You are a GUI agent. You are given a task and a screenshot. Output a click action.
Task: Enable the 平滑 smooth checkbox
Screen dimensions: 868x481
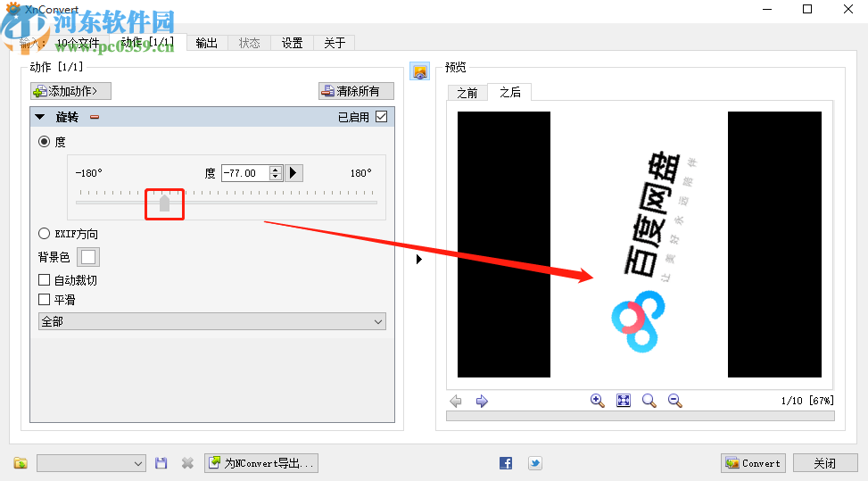[x=45, y=300]
